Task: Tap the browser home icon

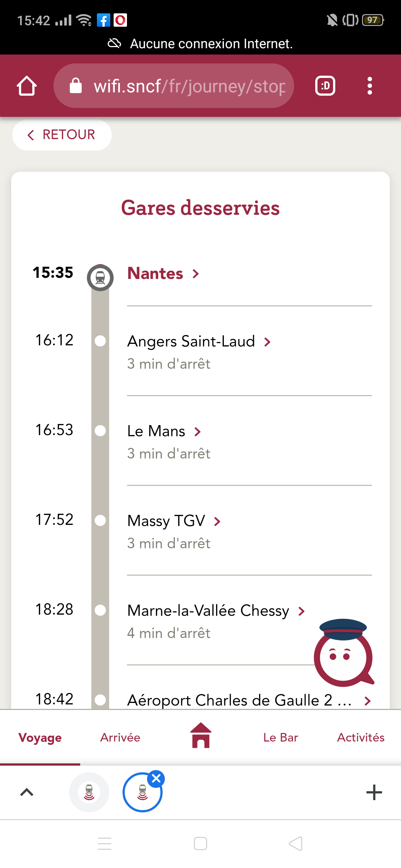Action: (x=27, y=86)
